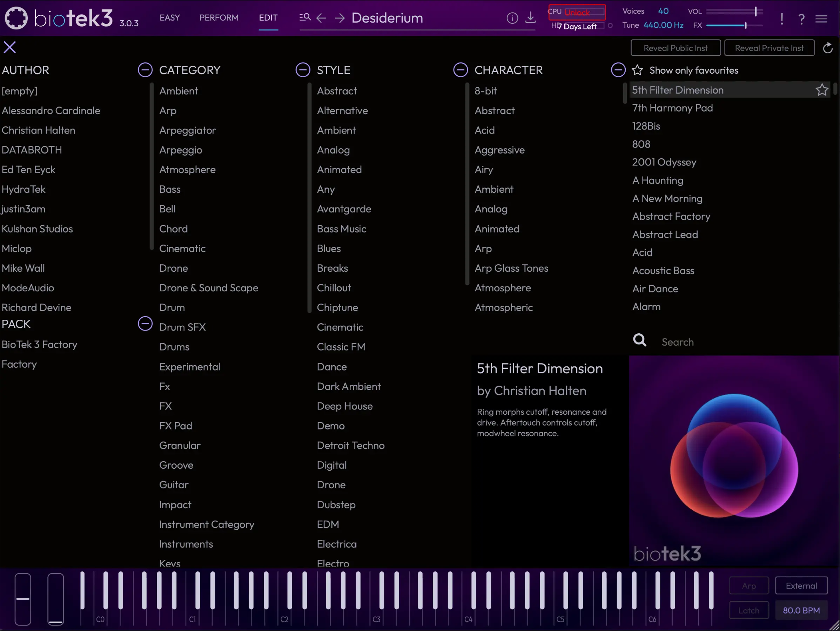Collapse the Category column
This screenshot has width=840, height=631.
pyautogui.click(x=303, y=70)
